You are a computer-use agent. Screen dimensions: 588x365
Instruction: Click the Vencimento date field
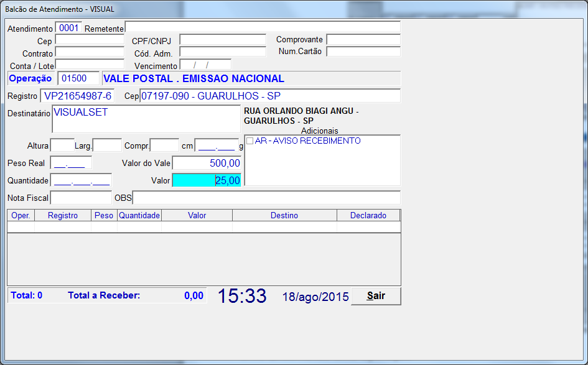[205, 65]
